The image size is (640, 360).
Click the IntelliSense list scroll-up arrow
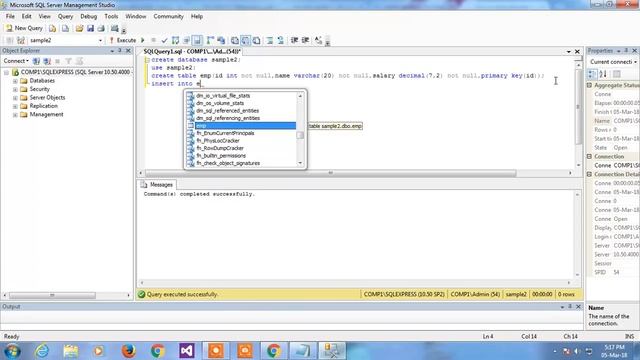pos(300,96)
